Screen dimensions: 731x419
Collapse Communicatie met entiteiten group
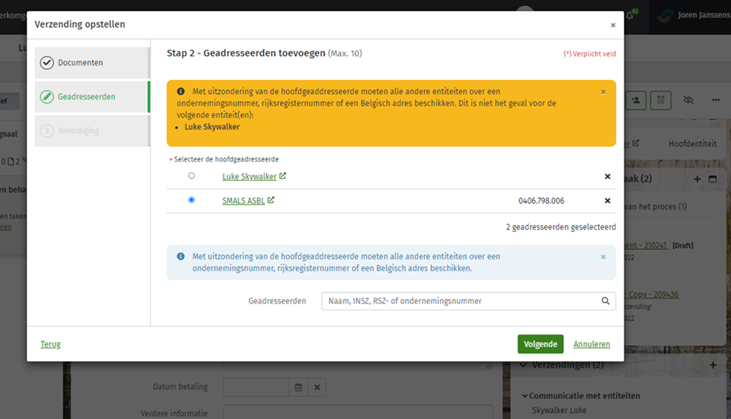click(x=525, y=396)
